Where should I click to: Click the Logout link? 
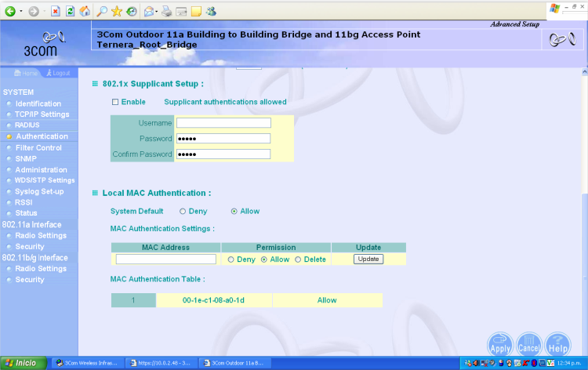tap(60, 73)
